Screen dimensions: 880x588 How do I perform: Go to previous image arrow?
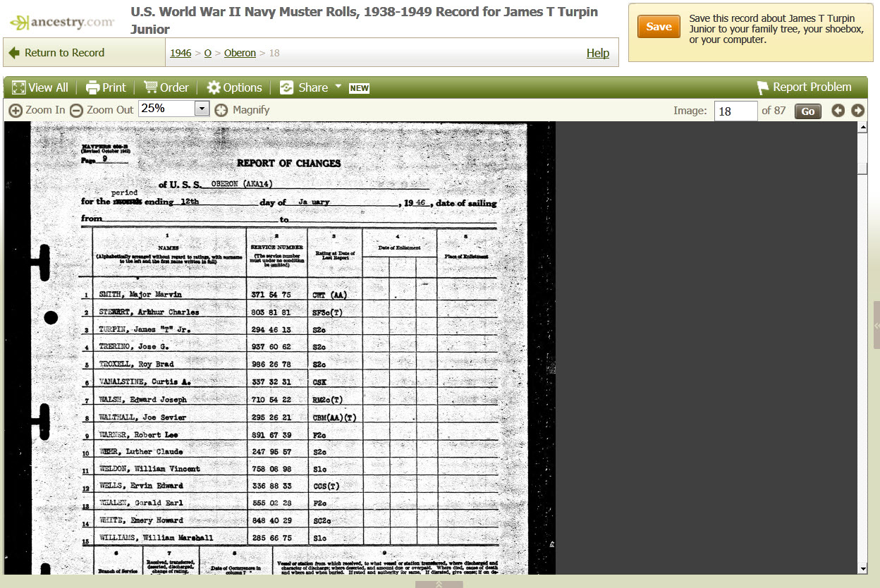(x=838, y=111)
